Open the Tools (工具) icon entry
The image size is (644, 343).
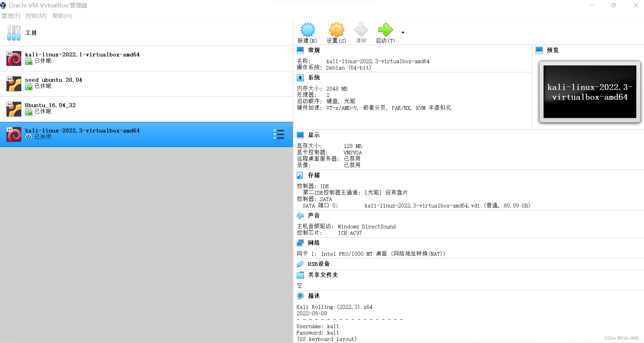14,33
